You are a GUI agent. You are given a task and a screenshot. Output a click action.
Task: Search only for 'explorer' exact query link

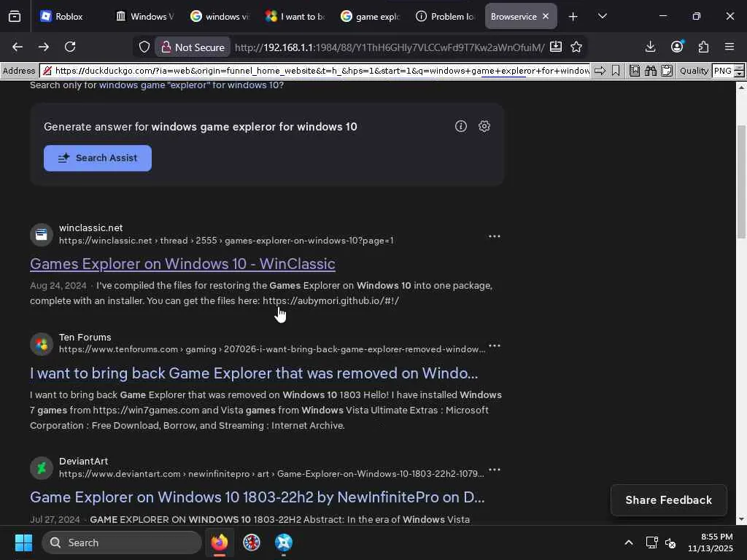point(191,85)
